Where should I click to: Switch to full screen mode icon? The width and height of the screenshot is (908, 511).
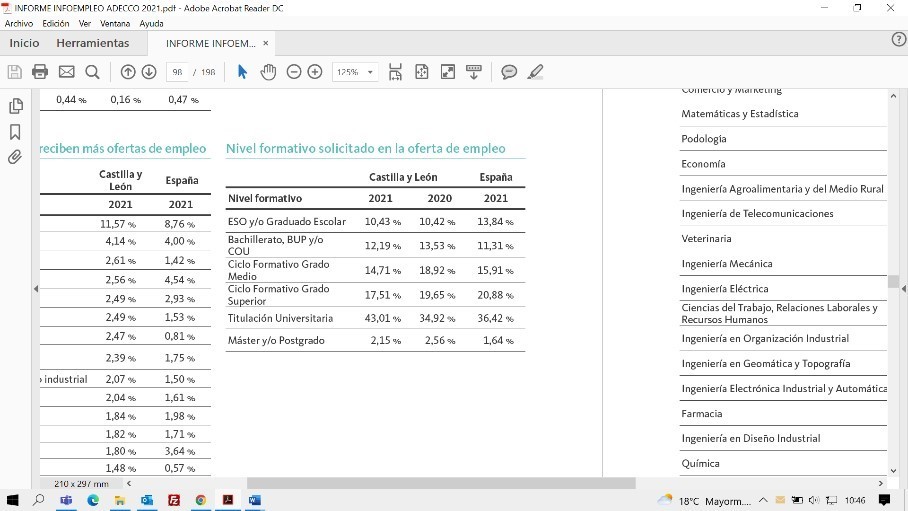tap(448, 72)
